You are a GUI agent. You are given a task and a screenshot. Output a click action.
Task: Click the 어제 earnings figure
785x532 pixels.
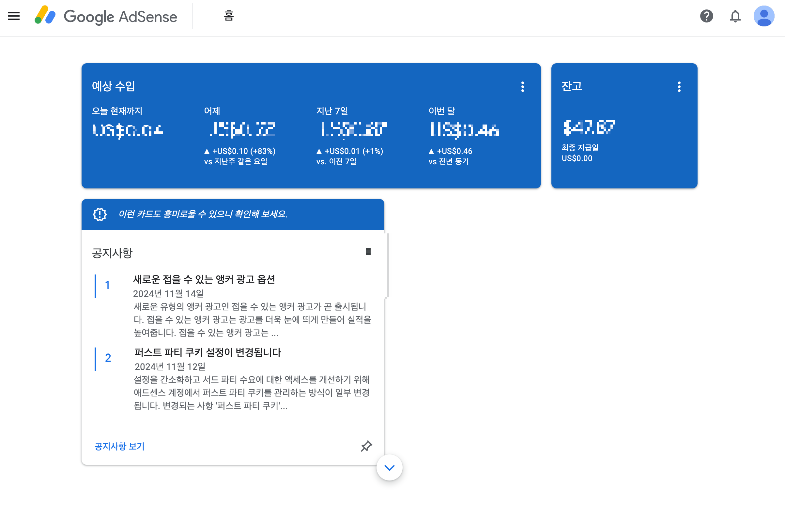pos(242,130)
